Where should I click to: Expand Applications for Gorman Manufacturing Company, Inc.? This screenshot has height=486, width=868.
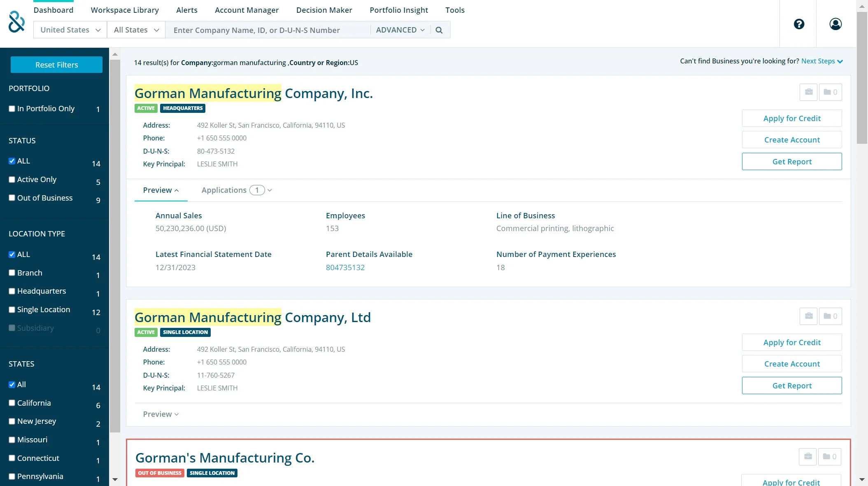[237, 190]
